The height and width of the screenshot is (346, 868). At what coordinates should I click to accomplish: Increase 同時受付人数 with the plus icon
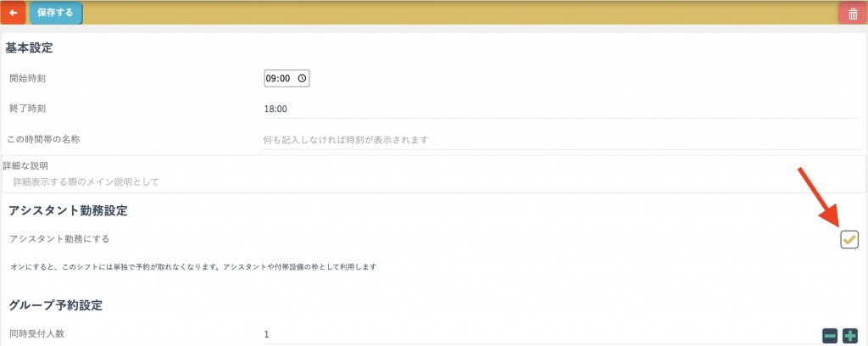click(850, 336)
